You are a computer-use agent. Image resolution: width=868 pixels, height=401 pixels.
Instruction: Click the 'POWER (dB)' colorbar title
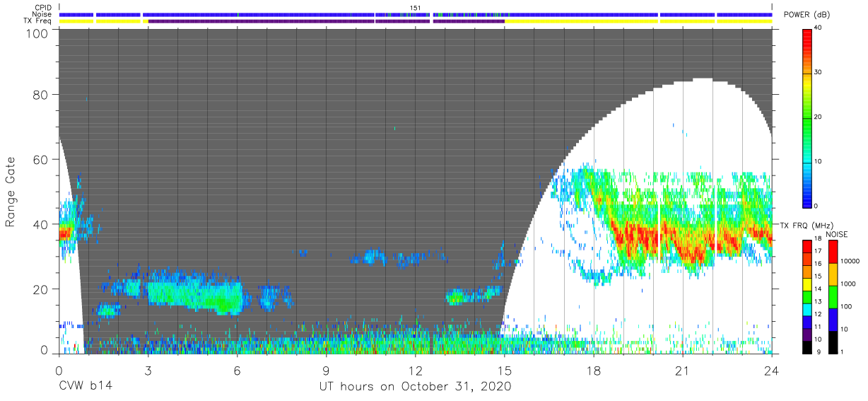pos(807,15)
